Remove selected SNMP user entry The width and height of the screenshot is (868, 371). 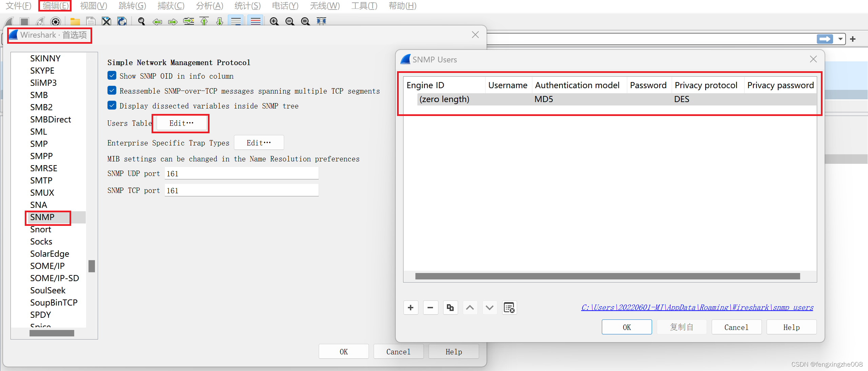[430, 308]
